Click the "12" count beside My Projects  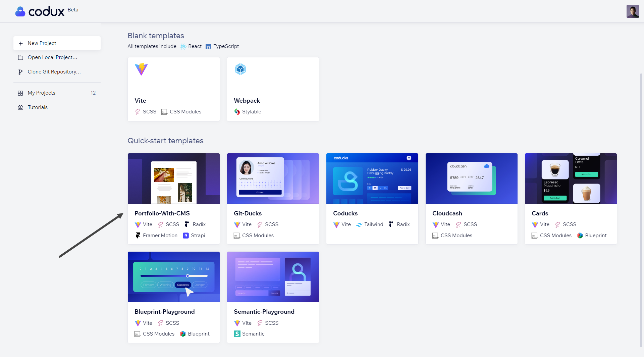(93, 93)
